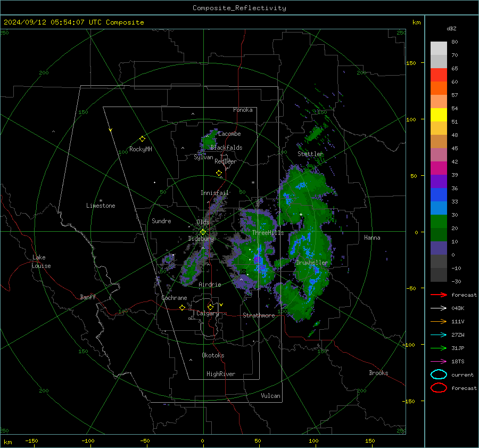This screenshot has height=448, width=479.
Task: Click the -150 tick on bottom axis
Action: 31,441
